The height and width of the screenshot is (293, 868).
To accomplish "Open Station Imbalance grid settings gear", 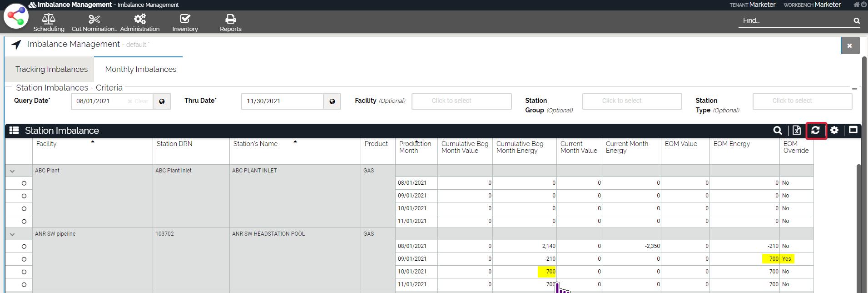I will (834, 131).
